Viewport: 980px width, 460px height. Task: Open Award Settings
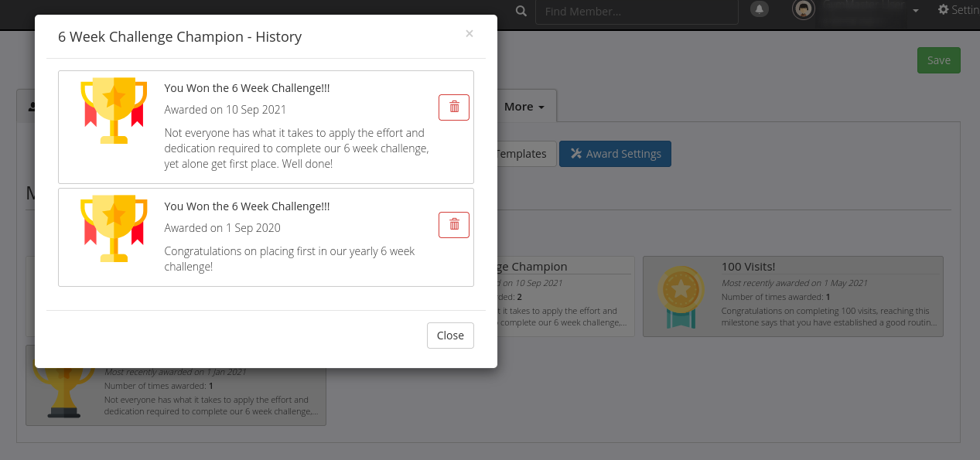(615, 154)
